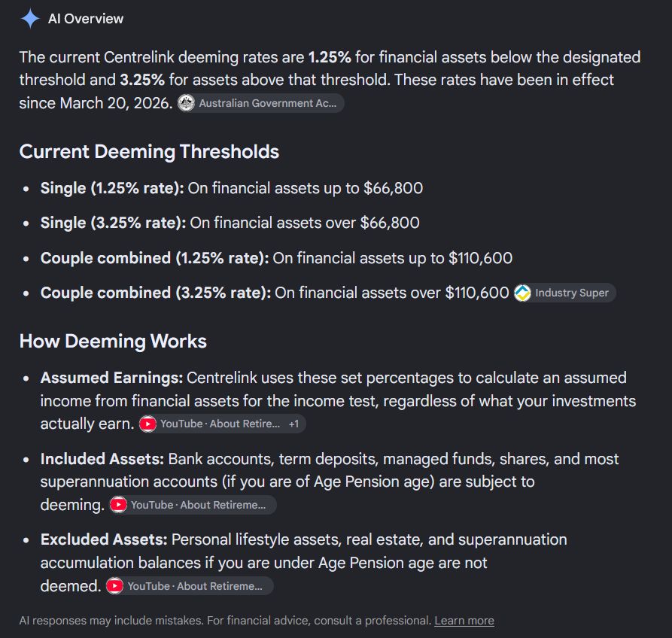This screenshot has width=672, height=638.
Task: Open the YouTube source chip after 'deeming.'
Action: tap(193, 505)
